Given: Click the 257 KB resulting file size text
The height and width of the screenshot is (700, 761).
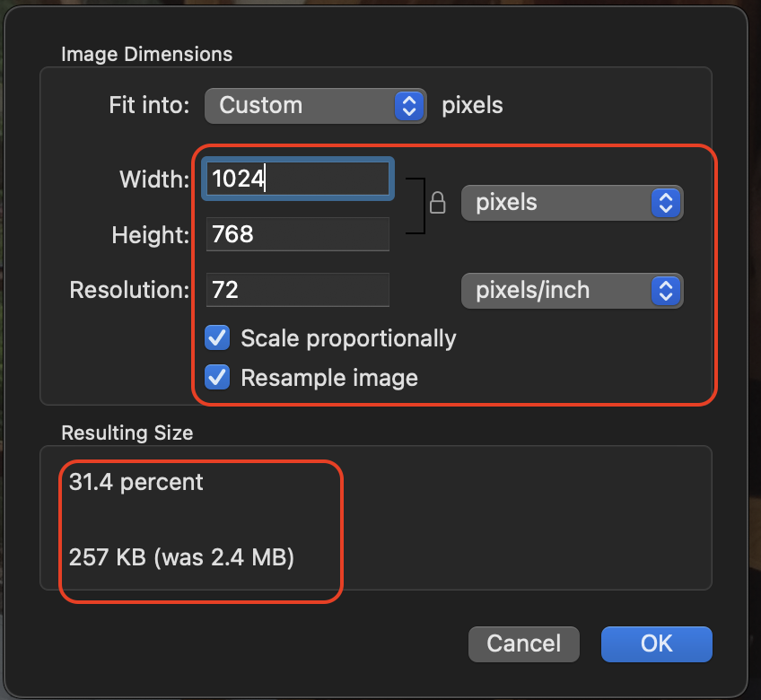Looking at the screenshot, I should (181, 557).
